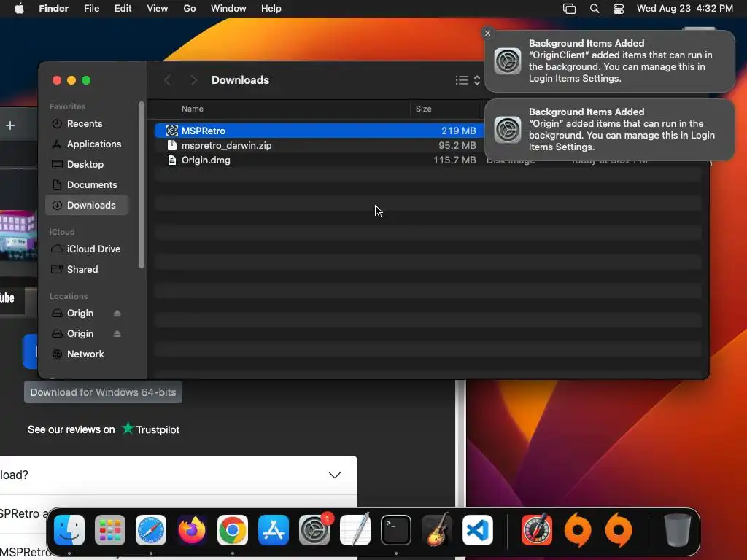Image resolution: width=747 pixels, height=560 pixels.
Task: Select Applications in Finder sidebar
Action: (x=88, y=144)
